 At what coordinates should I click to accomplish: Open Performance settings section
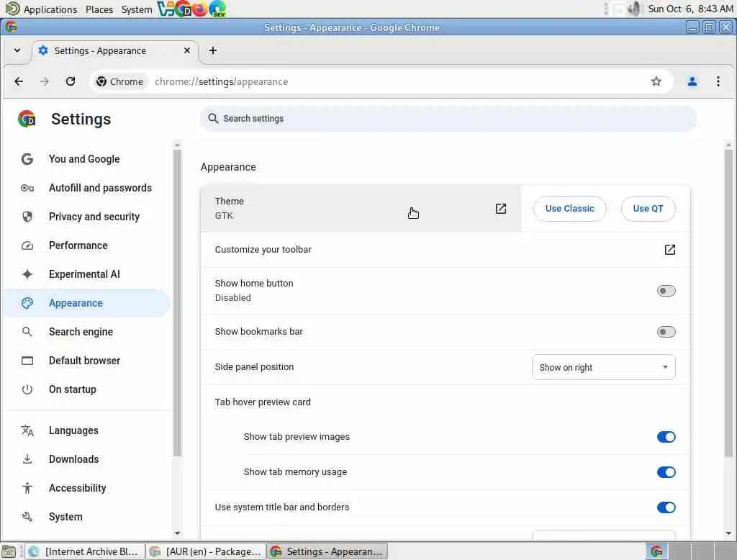pyautogui.click(x=87, y=245)
